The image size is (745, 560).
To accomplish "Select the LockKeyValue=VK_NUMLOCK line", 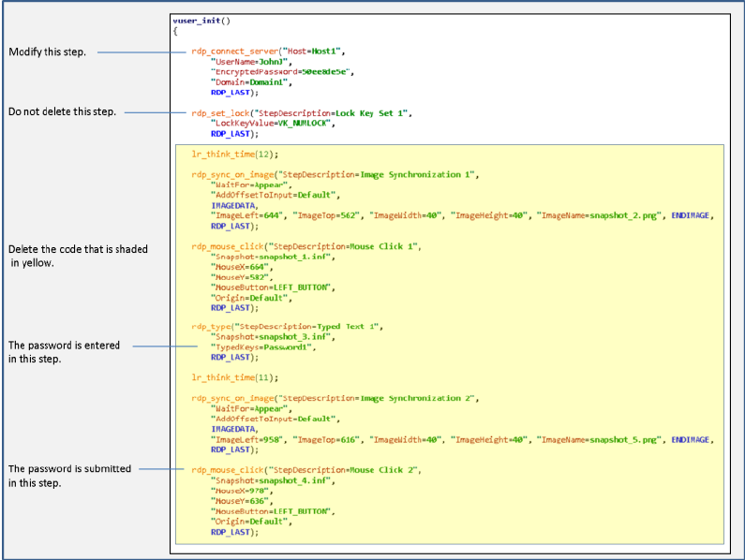I will tap(270, 123).
